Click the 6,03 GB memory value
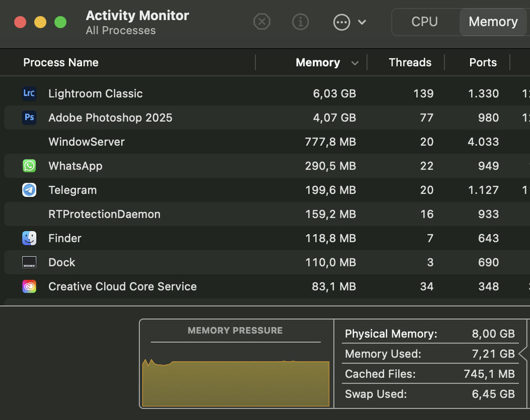 (x=334, y=93)
